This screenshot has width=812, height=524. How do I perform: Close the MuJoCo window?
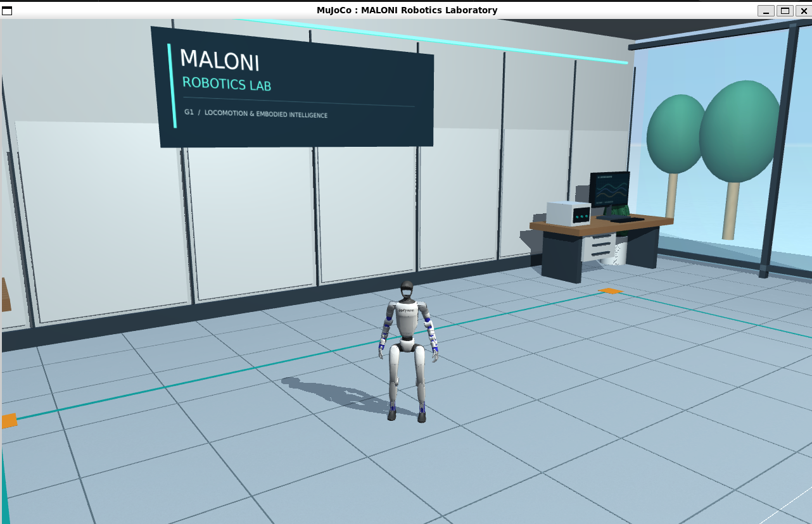click(x=802, y=10)
